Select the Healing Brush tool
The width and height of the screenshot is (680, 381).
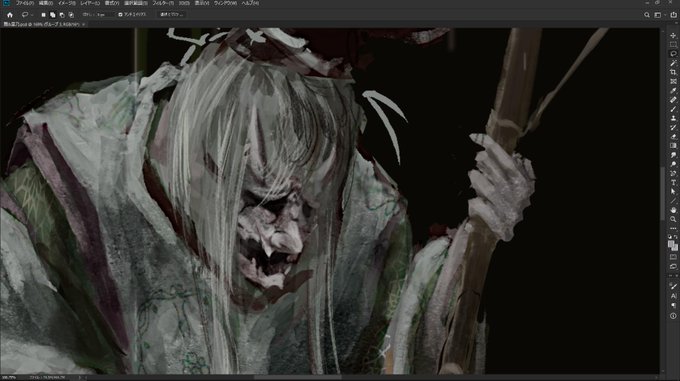tap(673, 100)
